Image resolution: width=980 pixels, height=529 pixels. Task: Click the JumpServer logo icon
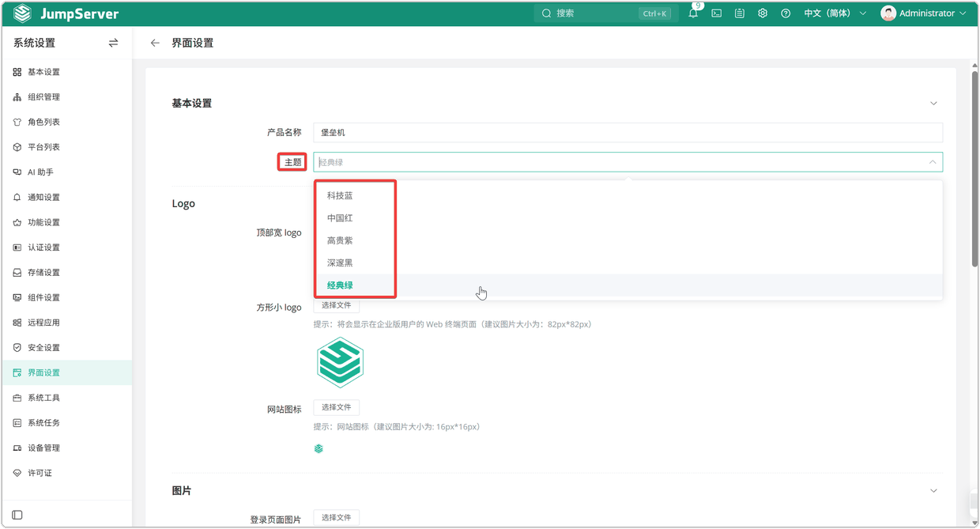(22, 13)
